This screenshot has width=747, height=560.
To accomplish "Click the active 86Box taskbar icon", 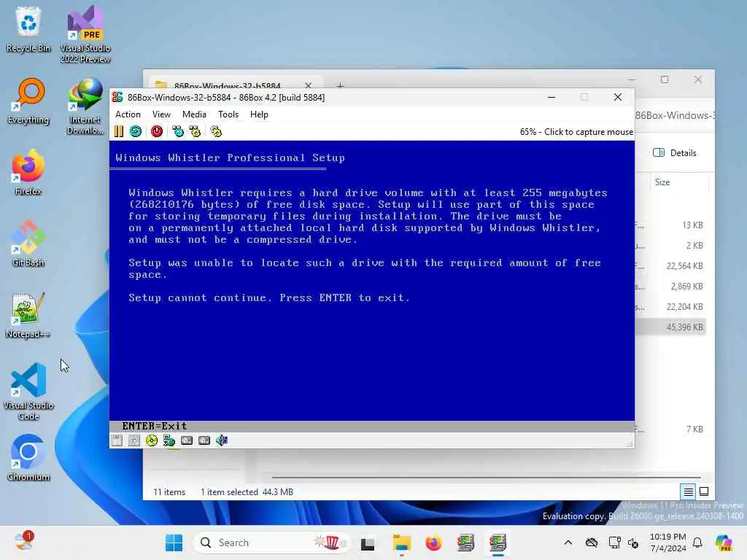I will [498, 542].
